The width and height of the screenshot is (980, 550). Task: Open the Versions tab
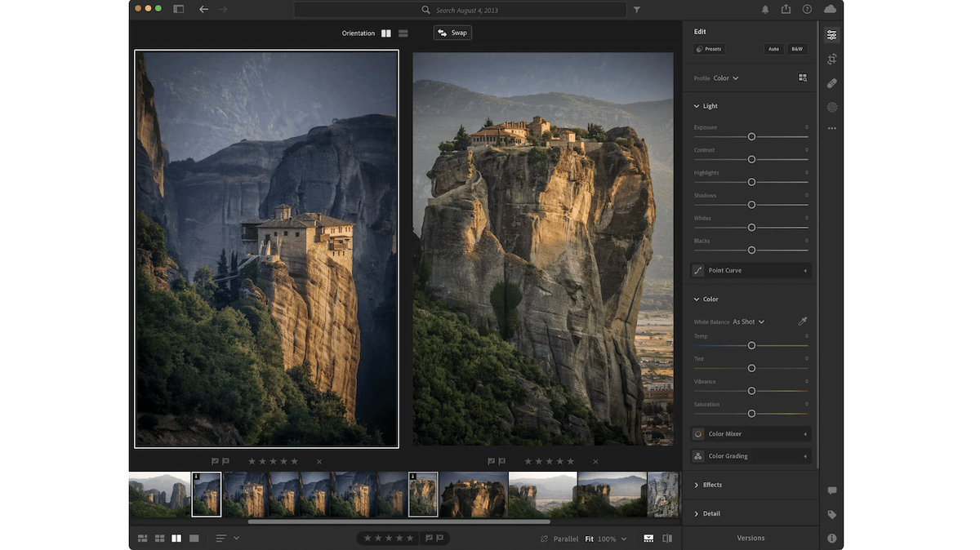click(751, 539)
